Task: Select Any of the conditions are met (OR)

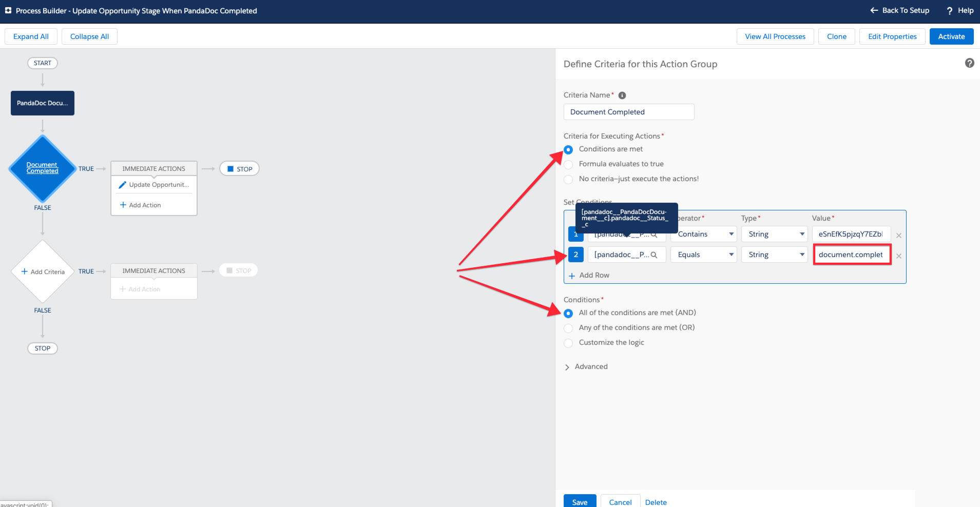Action: [568, 328]
